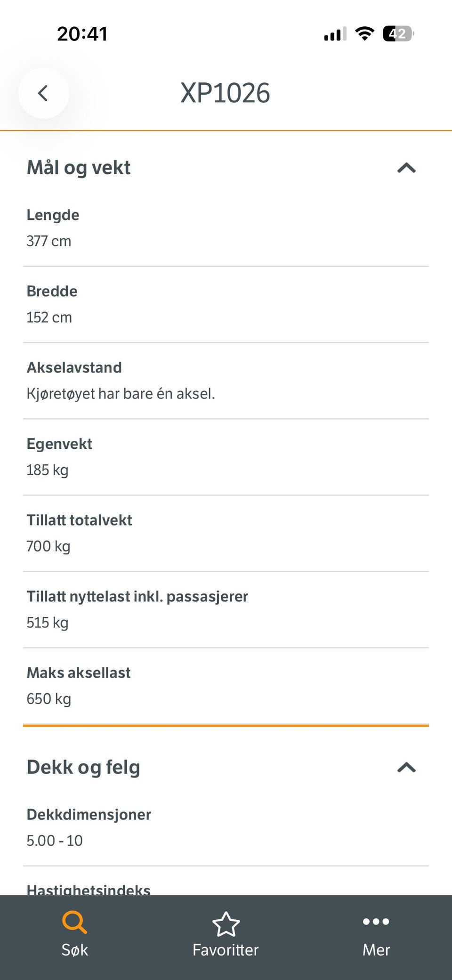Tap the back arrow button
The height and width of the screenshot is (980, 452).
(43, 93)
